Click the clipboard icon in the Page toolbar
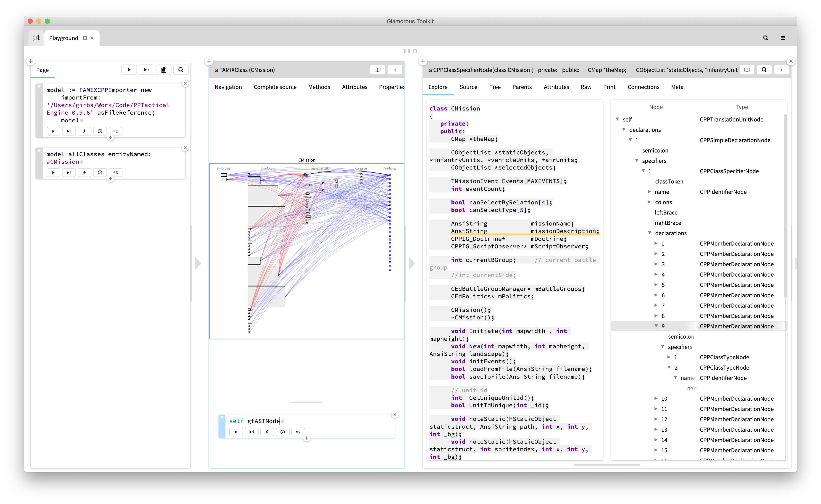The height and width of the screenshot is (504, 821). click(x=163, y=70)
